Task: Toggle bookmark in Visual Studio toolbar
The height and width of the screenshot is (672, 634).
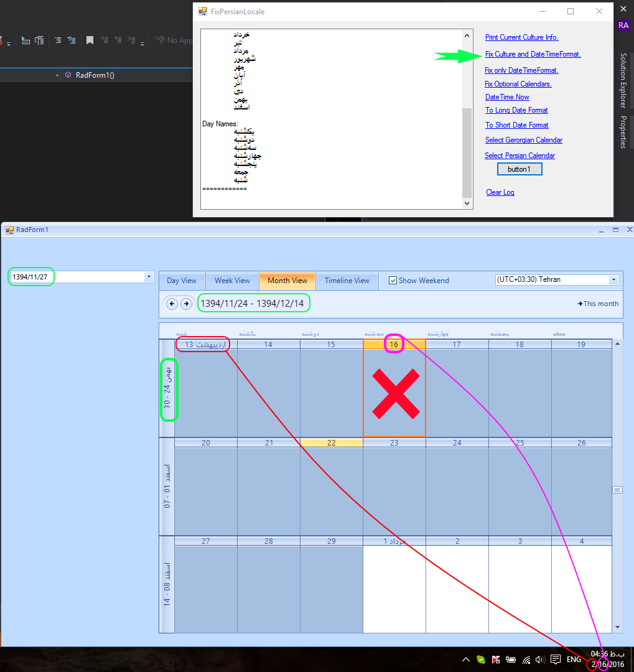Action: (90, 40)
